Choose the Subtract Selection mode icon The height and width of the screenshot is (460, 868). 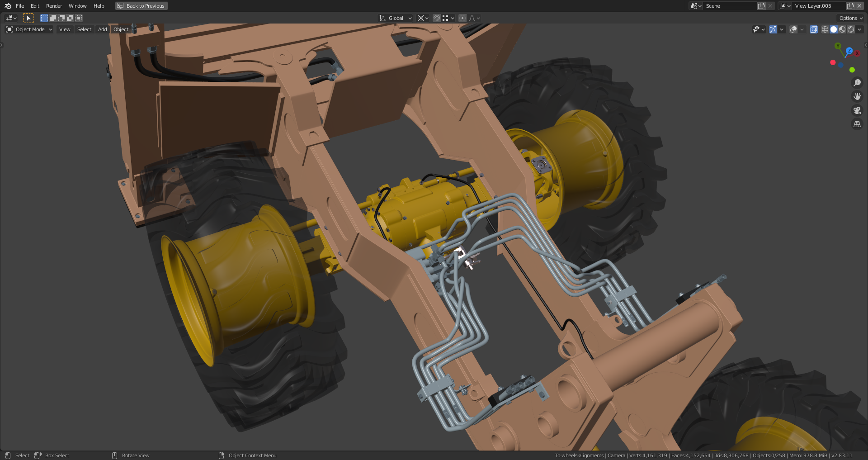[x=61, y=18]
